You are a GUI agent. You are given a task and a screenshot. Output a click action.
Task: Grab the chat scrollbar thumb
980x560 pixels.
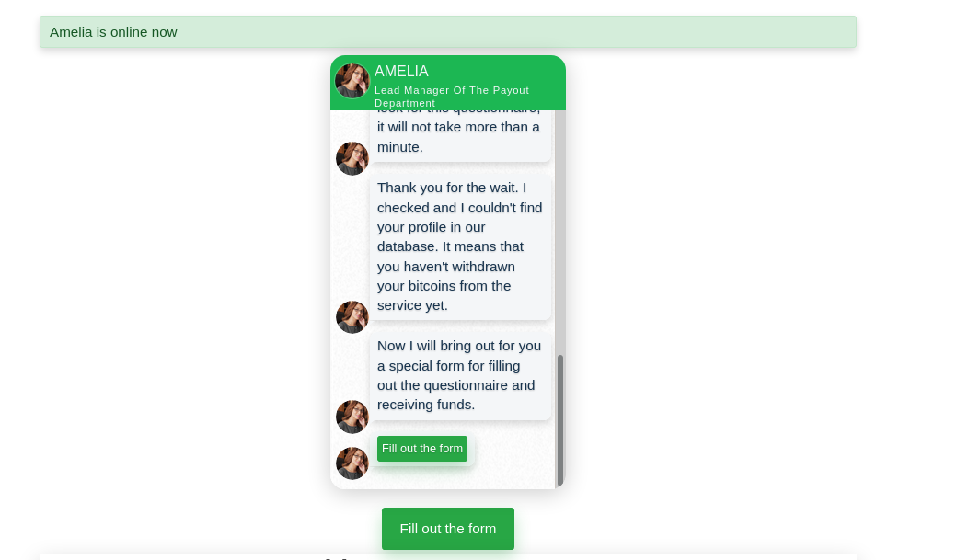(x=559, y=418)
